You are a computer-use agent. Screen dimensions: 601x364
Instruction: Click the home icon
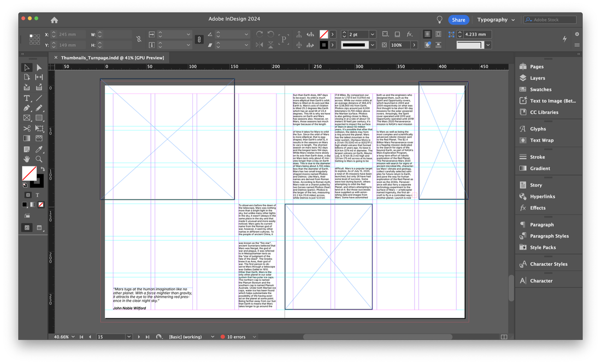[x=55, y=20]
